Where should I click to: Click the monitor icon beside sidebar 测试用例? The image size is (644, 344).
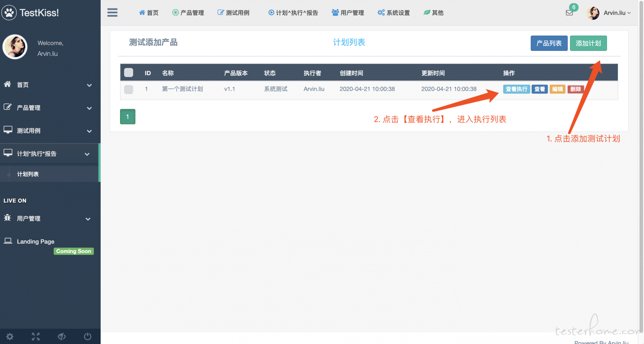(x=8, y=130)
